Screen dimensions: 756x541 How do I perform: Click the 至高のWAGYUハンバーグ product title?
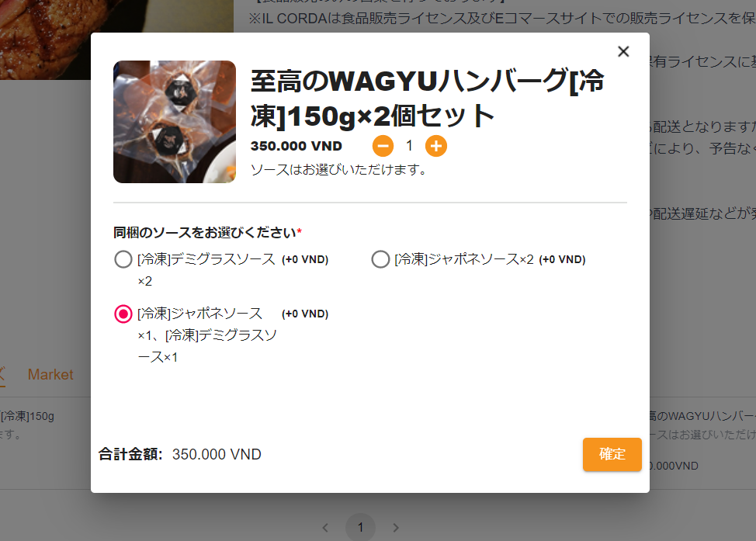(427, 99)
